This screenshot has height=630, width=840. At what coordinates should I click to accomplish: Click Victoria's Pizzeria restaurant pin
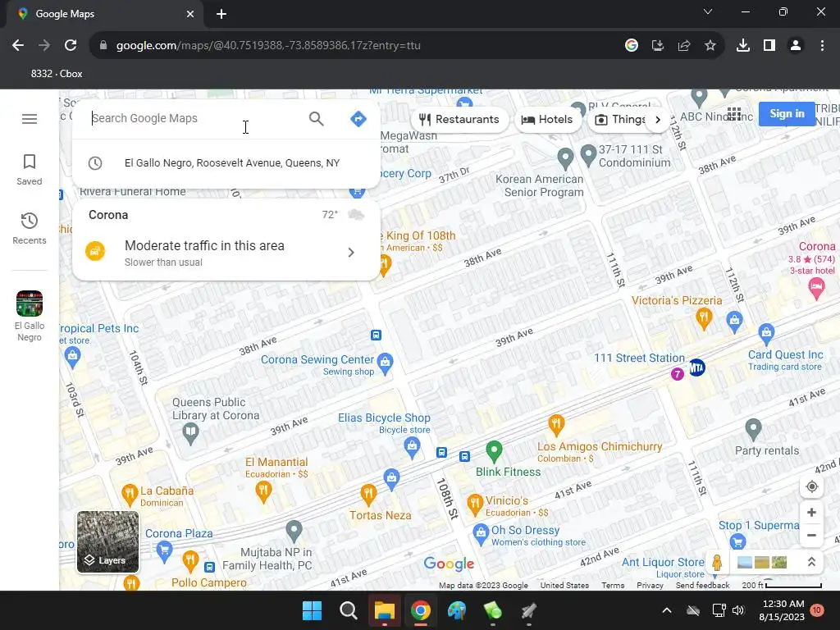click(703, 319)
